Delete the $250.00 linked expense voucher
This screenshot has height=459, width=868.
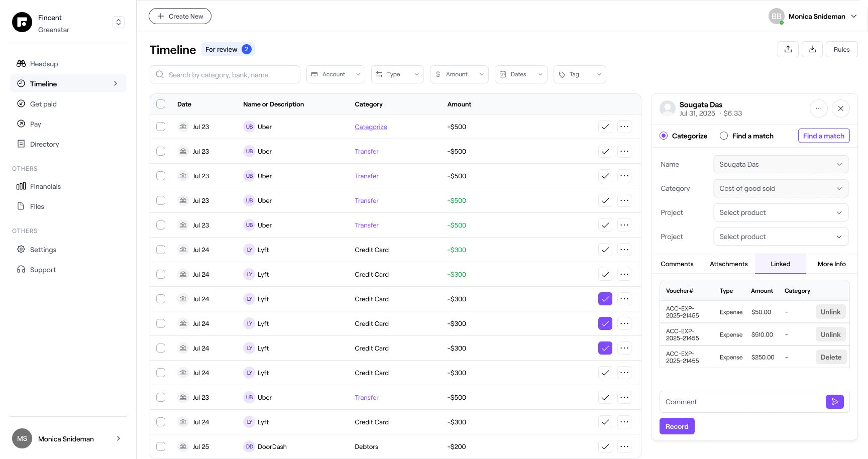point(831,357)
